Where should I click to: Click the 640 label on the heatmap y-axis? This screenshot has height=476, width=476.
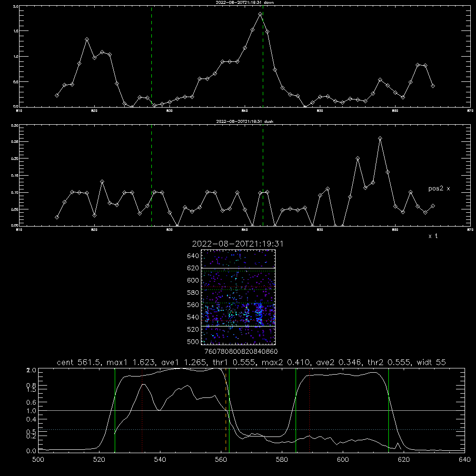(193, 256)
